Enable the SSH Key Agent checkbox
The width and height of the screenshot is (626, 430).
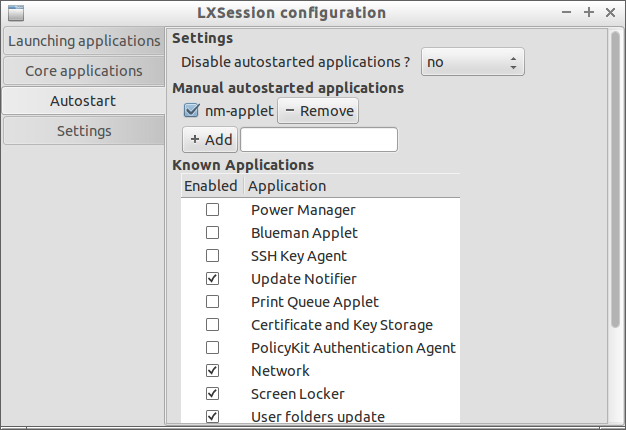[212, 256]
